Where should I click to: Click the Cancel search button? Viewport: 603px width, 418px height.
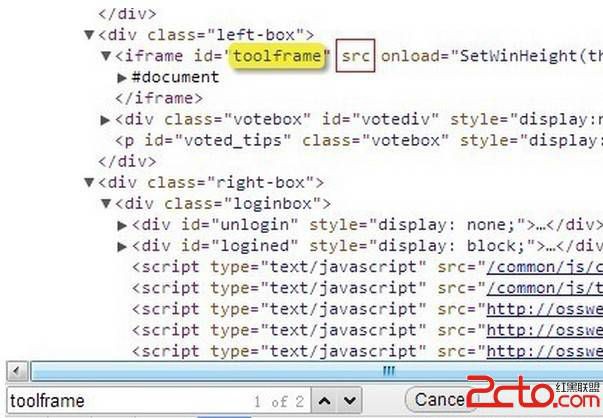pyautogui.click(x=440, y=400)
